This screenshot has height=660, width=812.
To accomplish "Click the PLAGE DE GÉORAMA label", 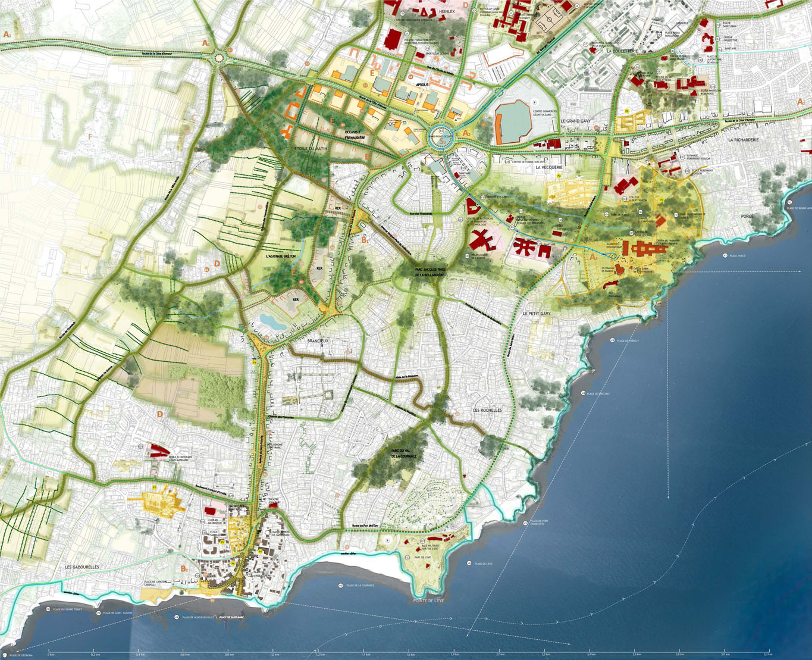I will (x=21, y=655).
